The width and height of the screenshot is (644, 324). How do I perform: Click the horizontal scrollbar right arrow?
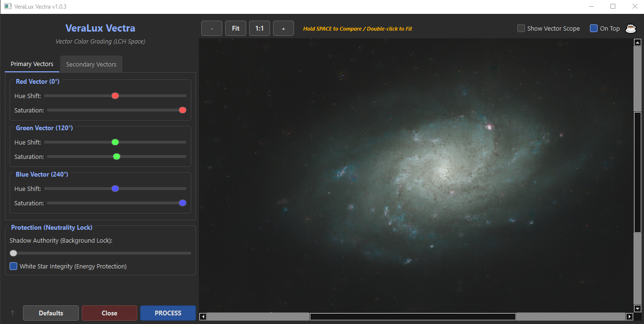(x=630, y=316)
